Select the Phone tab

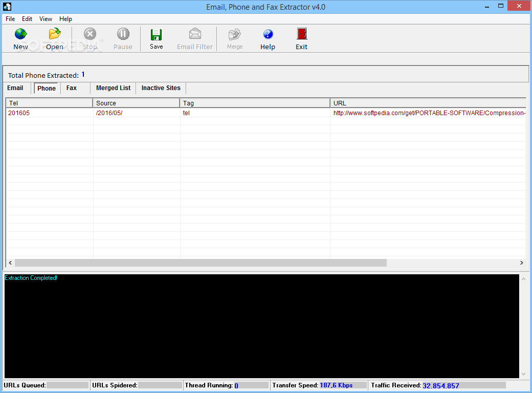(x=47, y=88)
